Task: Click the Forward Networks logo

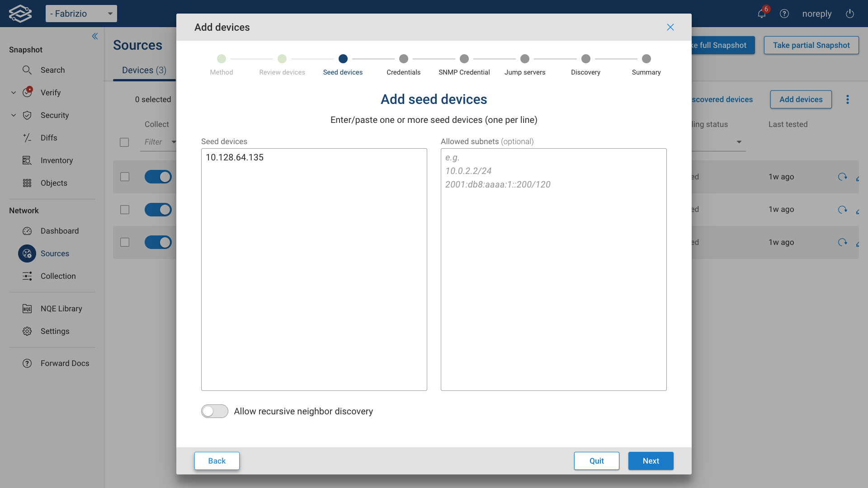Action: (x=20, y=13)
